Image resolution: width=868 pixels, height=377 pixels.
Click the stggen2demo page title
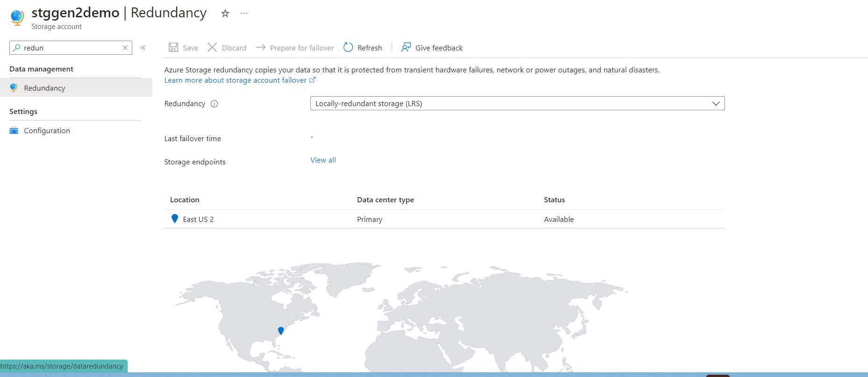[75, 13]
